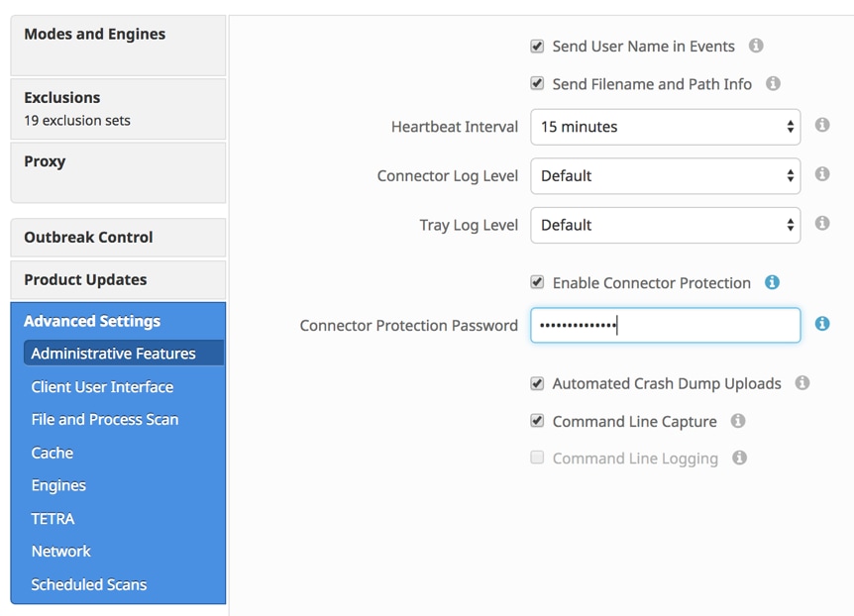This screenshot has height=616, width=854.
Task: Open the Tray Log Level dropdown
Action: coord(665,225)
